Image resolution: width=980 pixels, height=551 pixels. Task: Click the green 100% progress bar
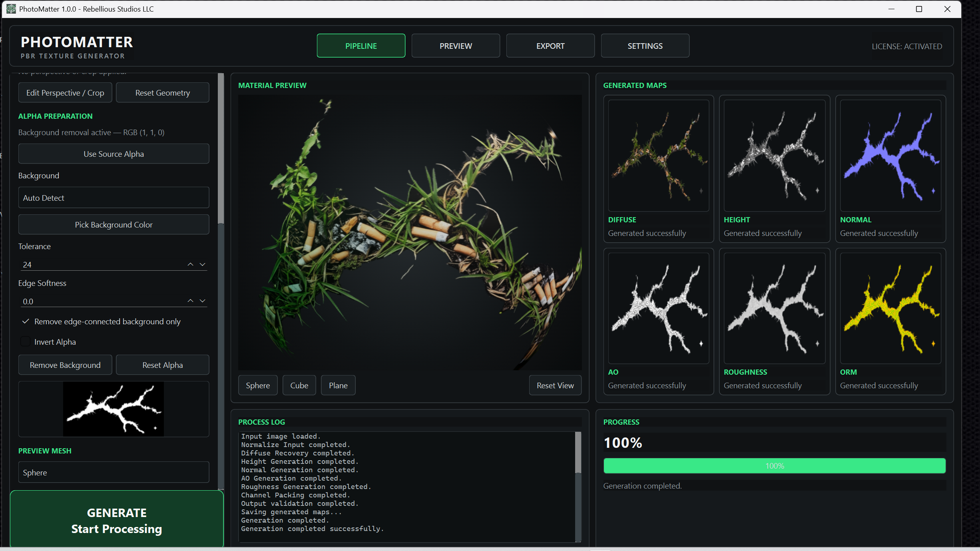(775, 466)
